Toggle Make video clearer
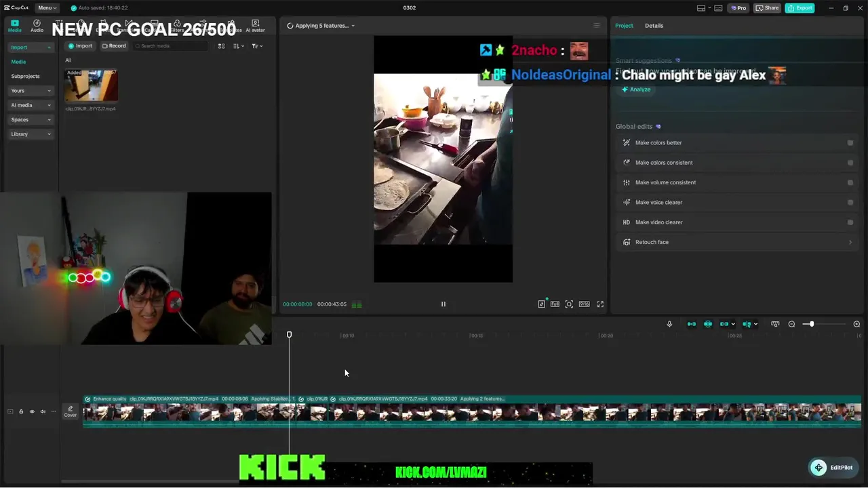The image size is (868, 488). point(850,222)
